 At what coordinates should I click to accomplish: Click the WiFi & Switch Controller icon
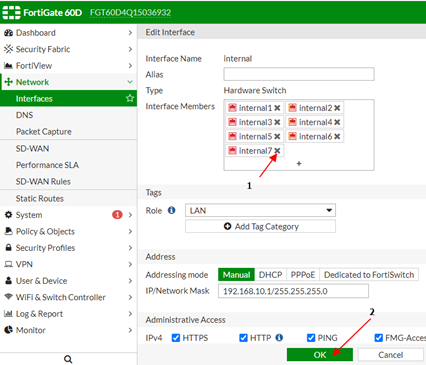click(8, 297)
